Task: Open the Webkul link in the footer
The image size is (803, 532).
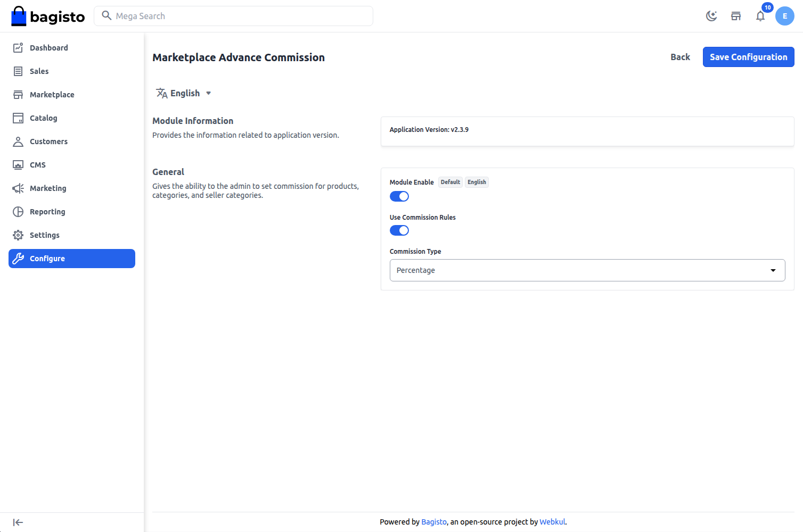Action: [x=552, y=521]
